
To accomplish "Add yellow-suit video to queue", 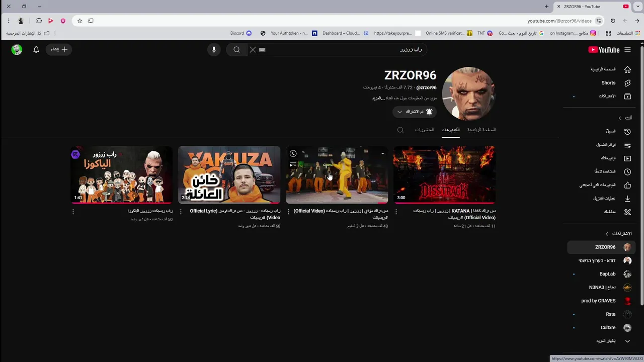I will [x=293, y=164].
